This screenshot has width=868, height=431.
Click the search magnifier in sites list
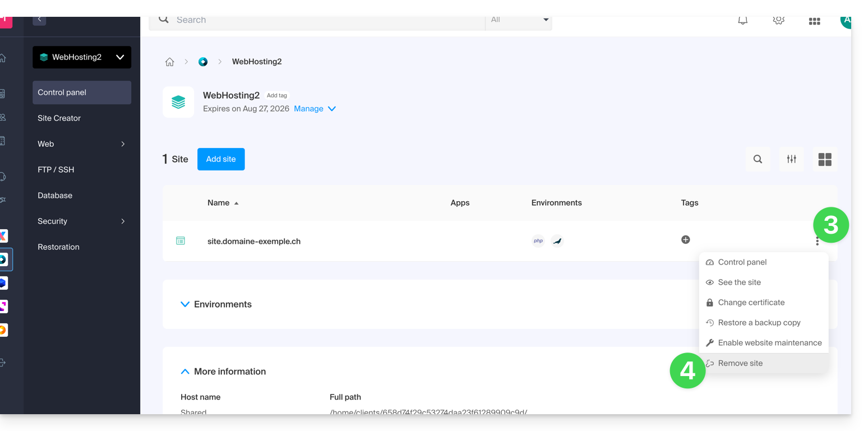click(x=758, y=159)
